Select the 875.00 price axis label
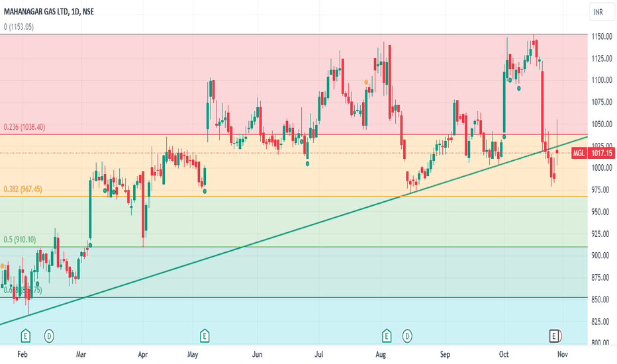The width and height of the screenshot is (617, 364). tap(602, 277)
